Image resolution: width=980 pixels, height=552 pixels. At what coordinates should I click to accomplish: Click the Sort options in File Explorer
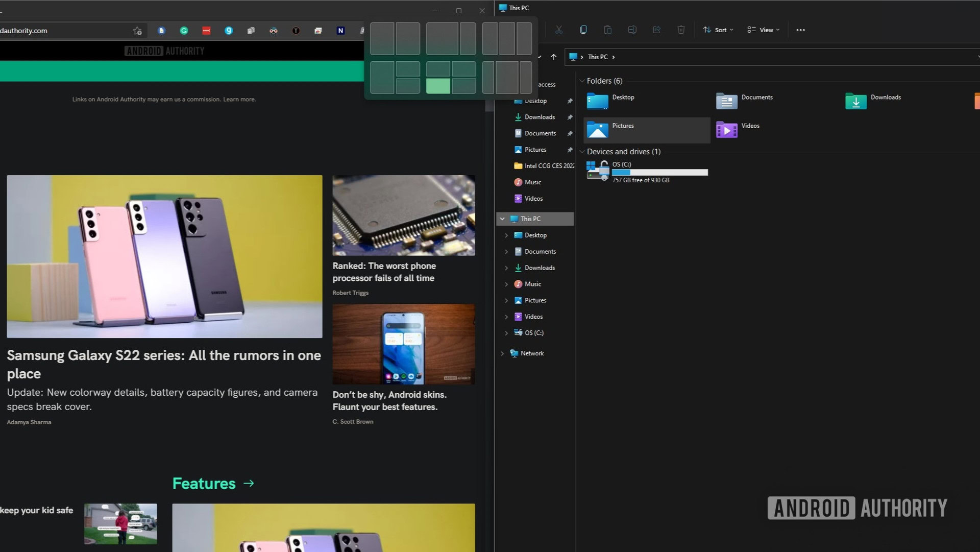(x=720, y=30)
